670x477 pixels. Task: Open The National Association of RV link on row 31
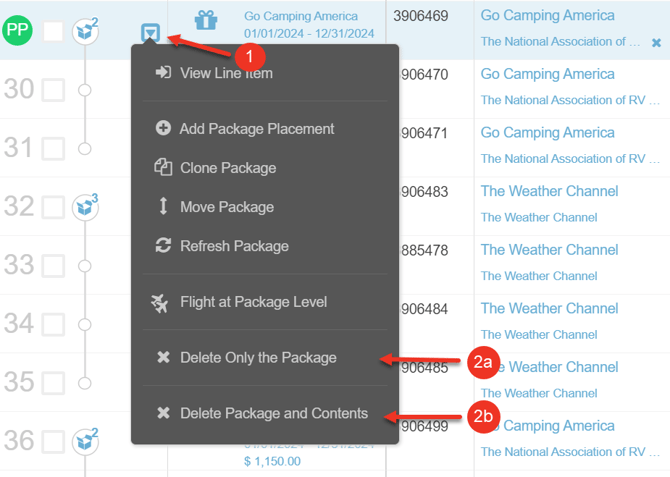(570, 159)
